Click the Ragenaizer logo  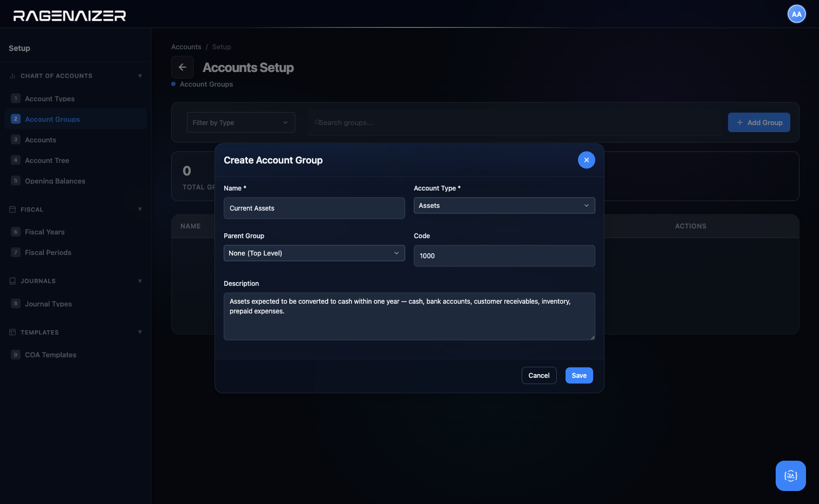pyautogui.click(x=69, y=16)
